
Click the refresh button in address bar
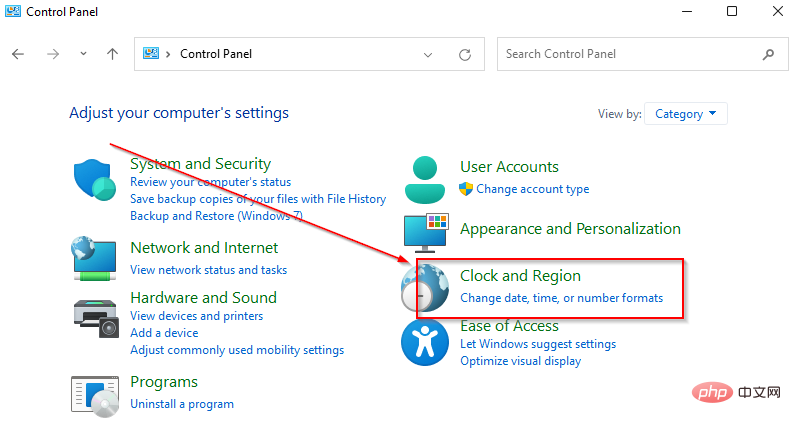click(464, 54)
